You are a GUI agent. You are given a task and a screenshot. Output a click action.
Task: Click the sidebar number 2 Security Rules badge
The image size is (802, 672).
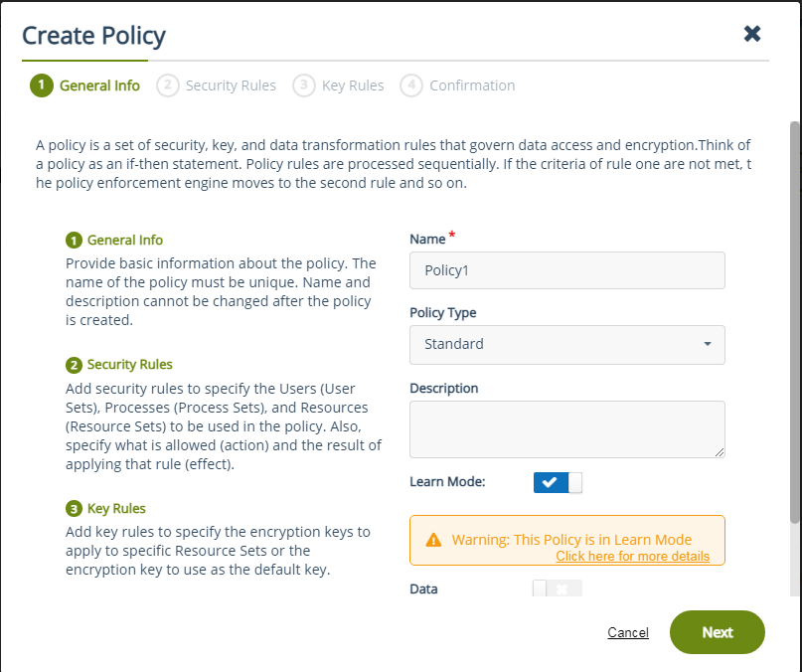74,365
